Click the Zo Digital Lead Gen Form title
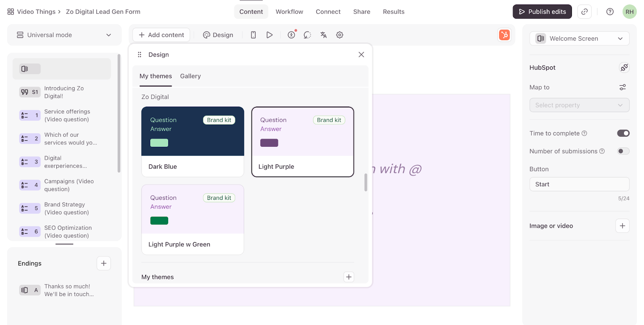Image resolution: width=644 pixels, height=325 pixels. [x=103, y=12]
